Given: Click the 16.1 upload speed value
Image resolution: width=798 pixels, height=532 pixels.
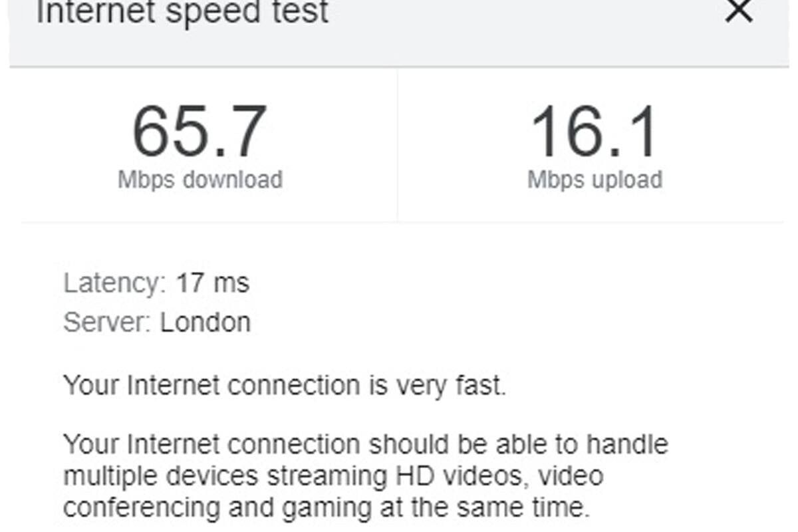Looking at the screenshot, I should pos(594,132).
